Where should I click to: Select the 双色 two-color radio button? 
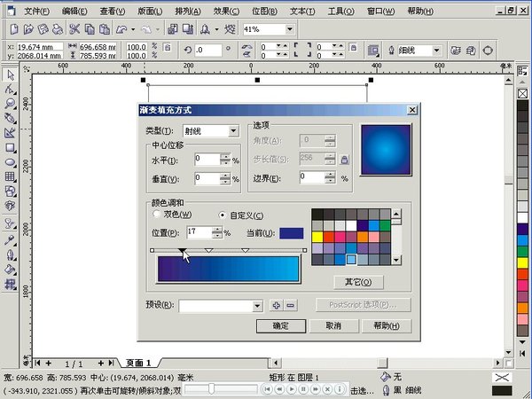click(x=156, y=215)
